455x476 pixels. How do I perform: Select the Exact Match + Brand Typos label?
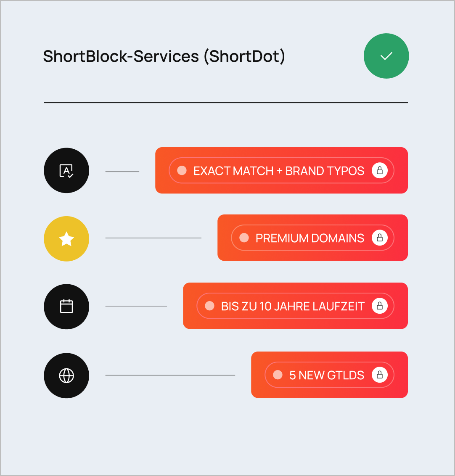pyautogui.click(x=279, y=171)
